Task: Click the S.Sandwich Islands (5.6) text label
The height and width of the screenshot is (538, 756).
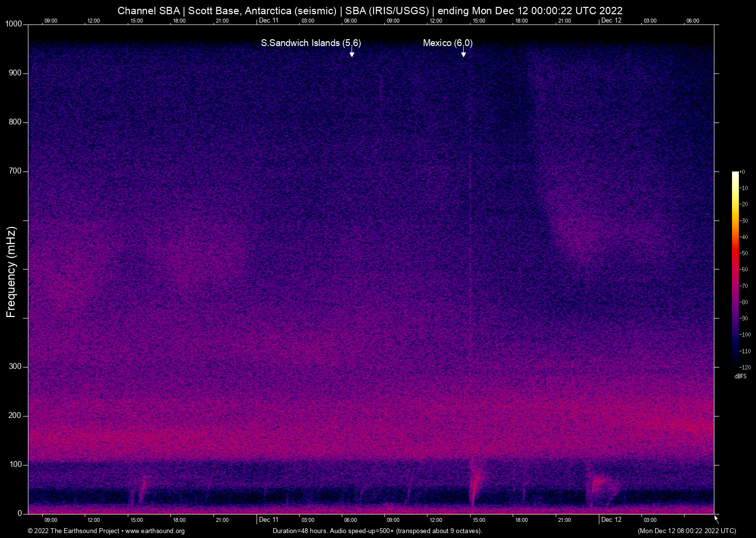Action: pos(310,43)
